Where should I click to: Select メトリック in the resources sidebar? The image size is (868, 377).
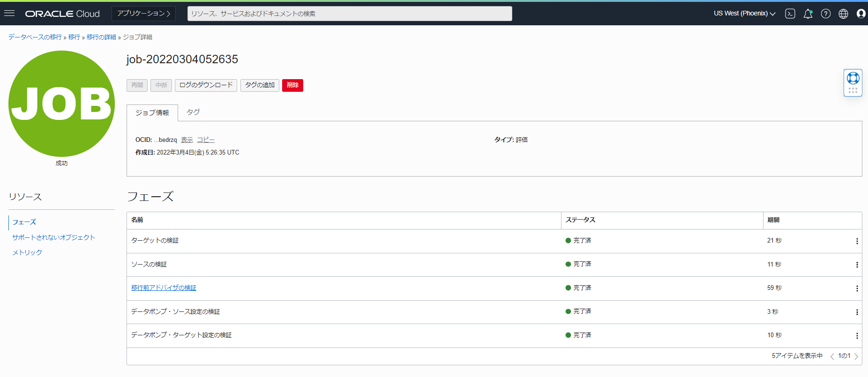[27, 252]
